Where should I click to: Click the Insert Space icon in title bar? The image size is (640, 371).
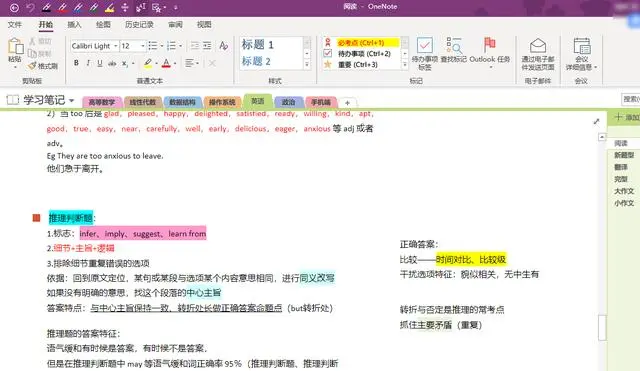(125, 7)
